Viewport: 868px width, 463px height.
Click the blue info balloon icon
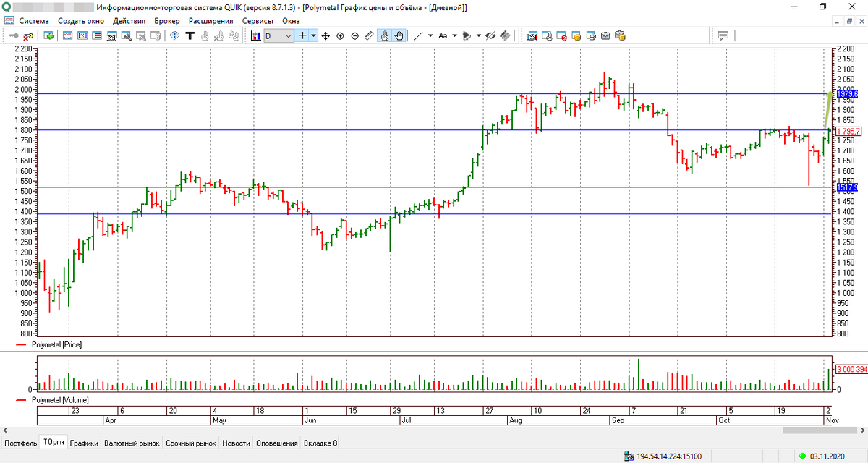(174, 35)
